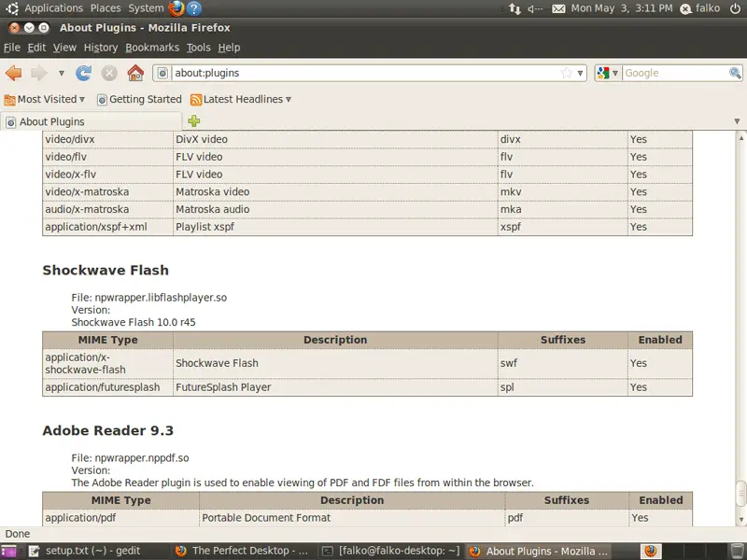
Task: Click the power shutdown icon
Action: pyautogui.click(x=735, y=8)
